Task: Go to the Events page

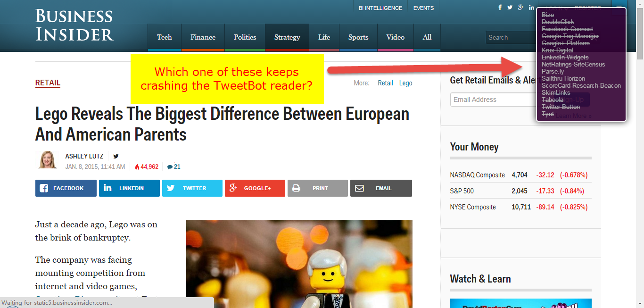Action: click(423, 8)
